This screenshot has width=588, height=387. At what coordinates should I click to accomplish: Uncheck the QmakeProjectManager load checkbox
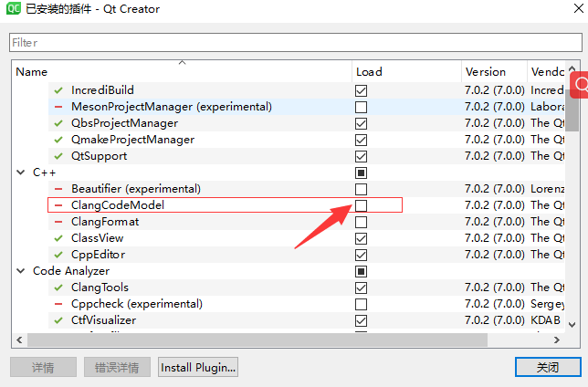click(x=362, y=141)
